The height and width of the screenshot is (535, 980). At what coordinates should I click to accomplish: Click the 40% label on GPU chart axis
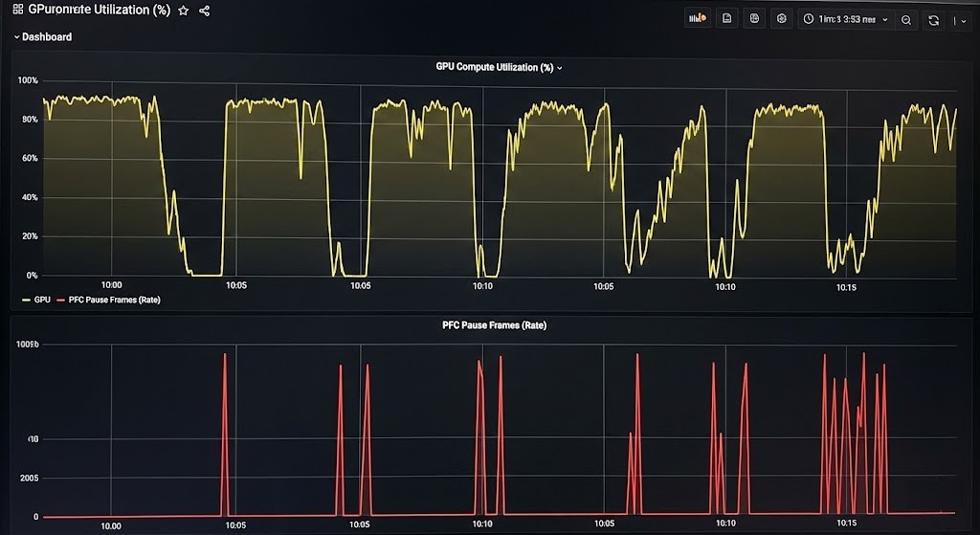click(30, 197)
